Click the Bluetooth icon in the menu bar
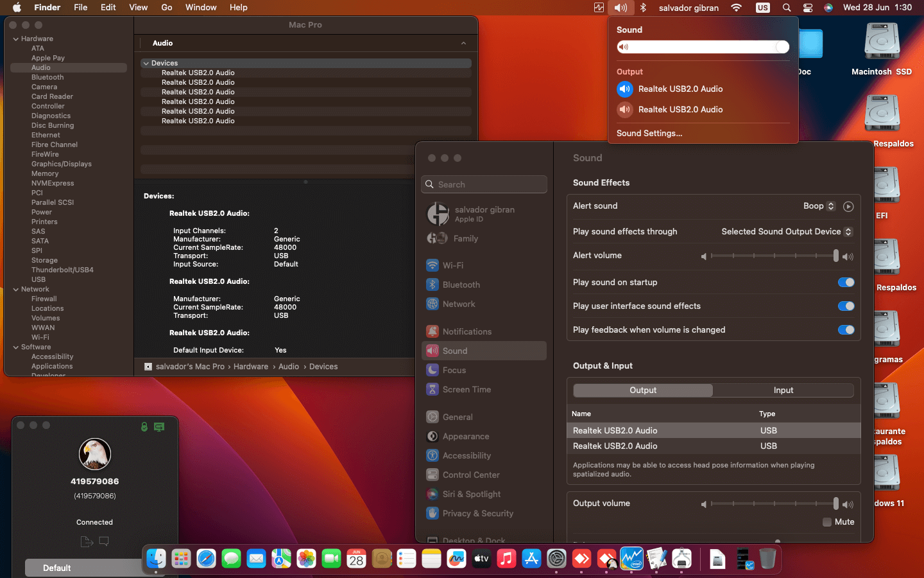 (x=643, y=8)
